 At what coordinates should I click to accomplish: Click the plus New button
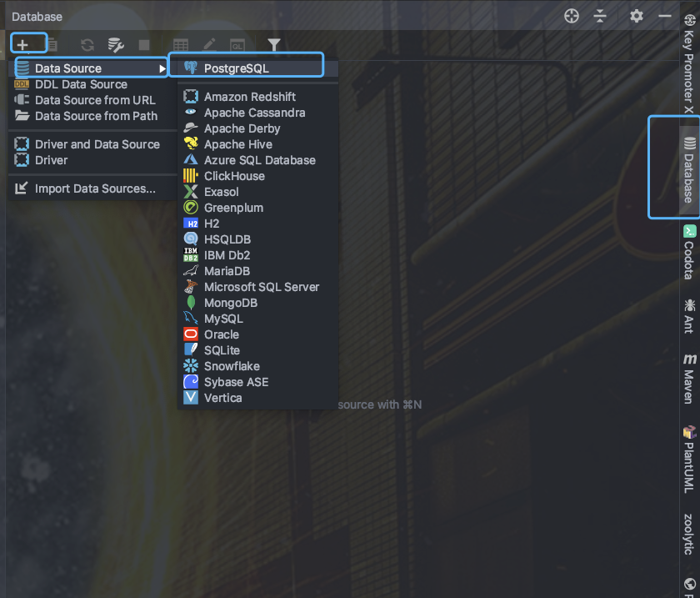(x=22, y=44)
